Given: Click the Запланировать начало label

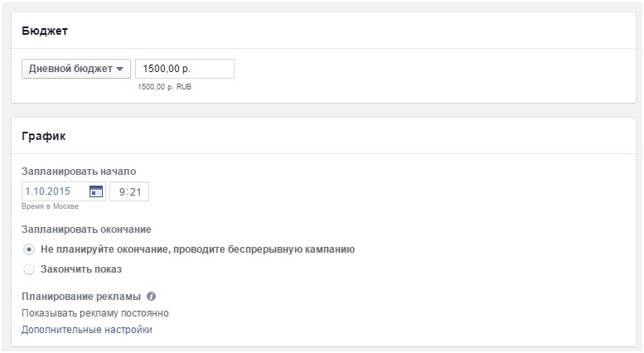Looking at the screenshot, I should click(x=79, y=172).
